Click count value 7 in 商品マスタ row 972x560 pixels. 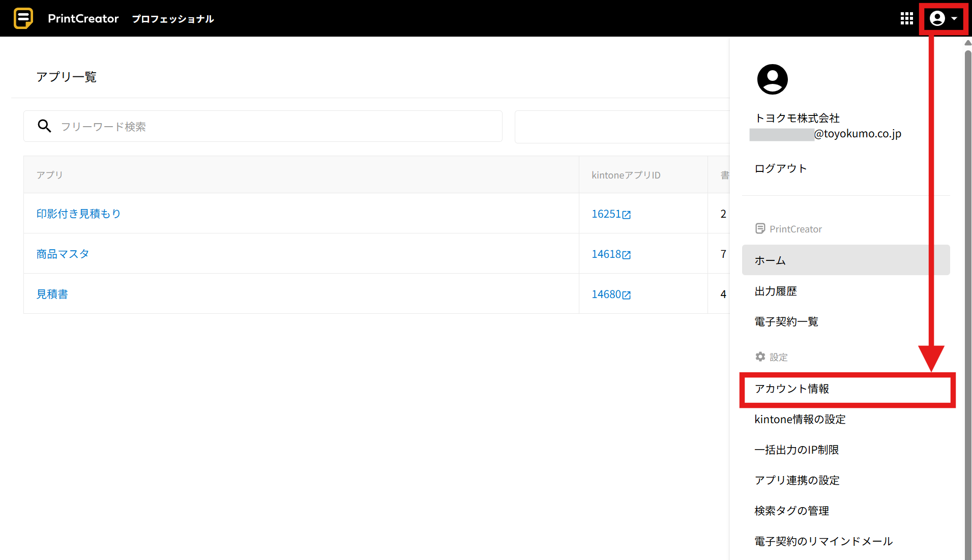[723, 254]
